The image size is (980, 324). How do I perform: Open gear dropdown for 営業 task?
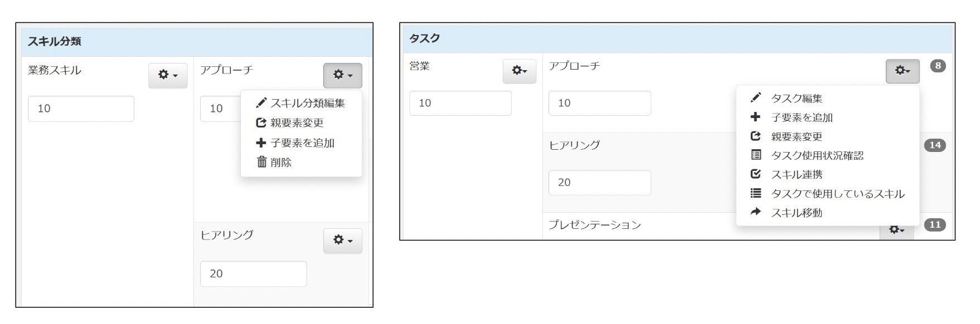(x=519, y=71)
